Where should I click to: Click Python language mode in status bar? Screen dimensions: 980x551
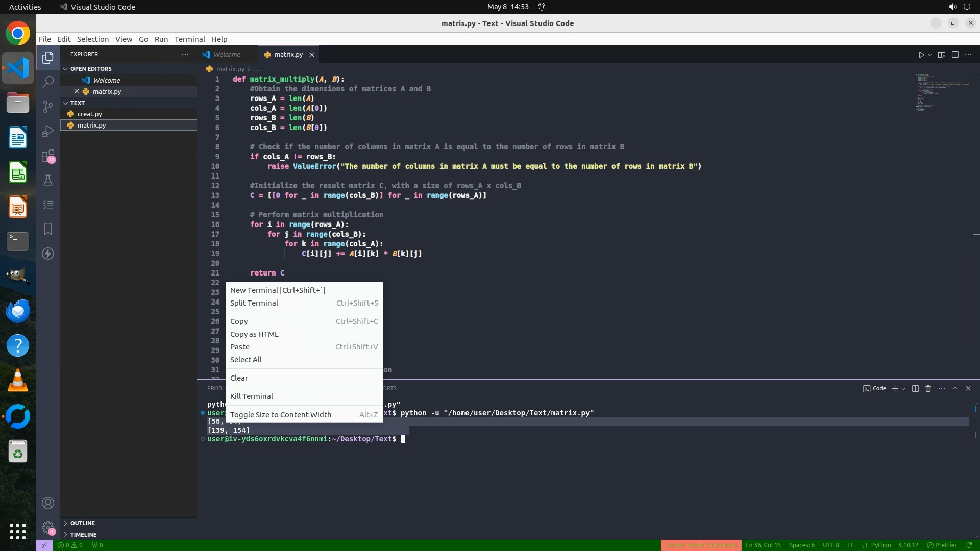click(x=880, y=545)
